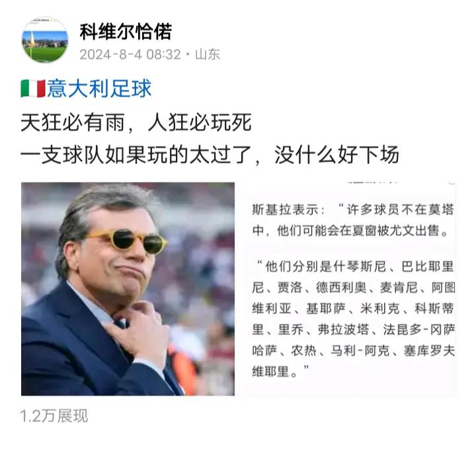Click the last line 维耶里 in the quote
This screenshot has width=476, height=455.
click(280, 372)
